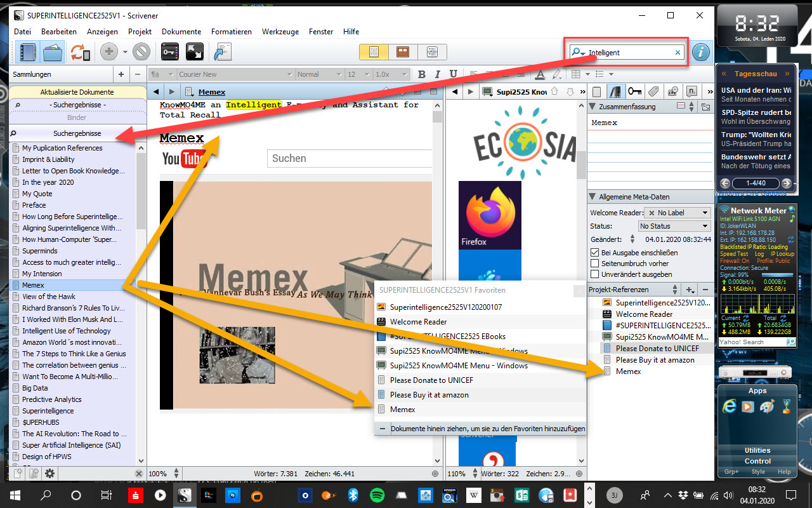Screen dimensions: 812x508
Task: Click the search field containing 'Intelligent'
Action: [x=628, y=53]
